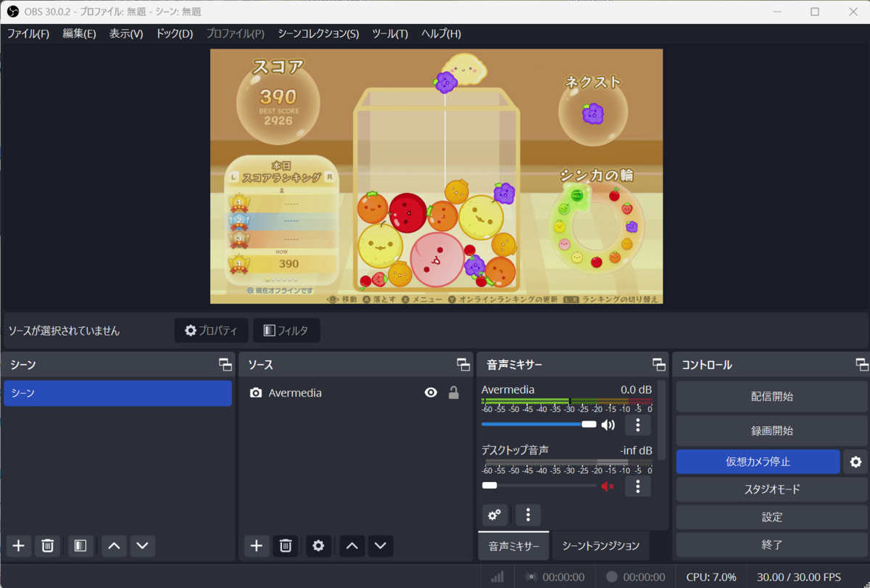
Task: Open the 表示(V) menu
Action: click(126, 33)
